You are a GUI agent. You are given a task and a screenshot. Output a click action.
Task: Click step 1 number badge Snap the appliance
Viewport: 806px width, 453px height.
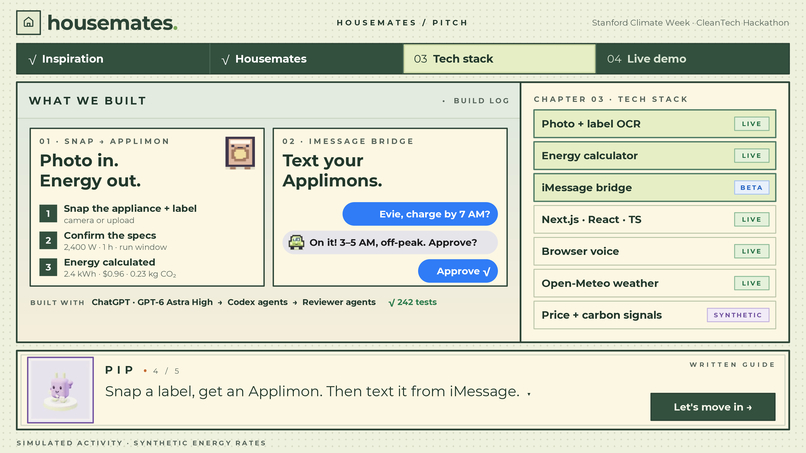click(48, 213)
